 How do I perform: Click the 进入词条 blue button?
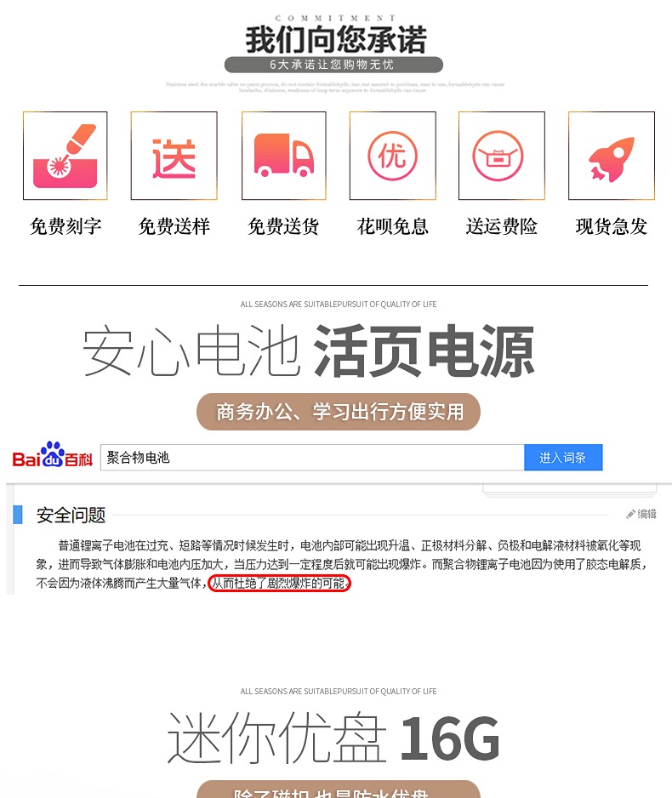(563, 457)
